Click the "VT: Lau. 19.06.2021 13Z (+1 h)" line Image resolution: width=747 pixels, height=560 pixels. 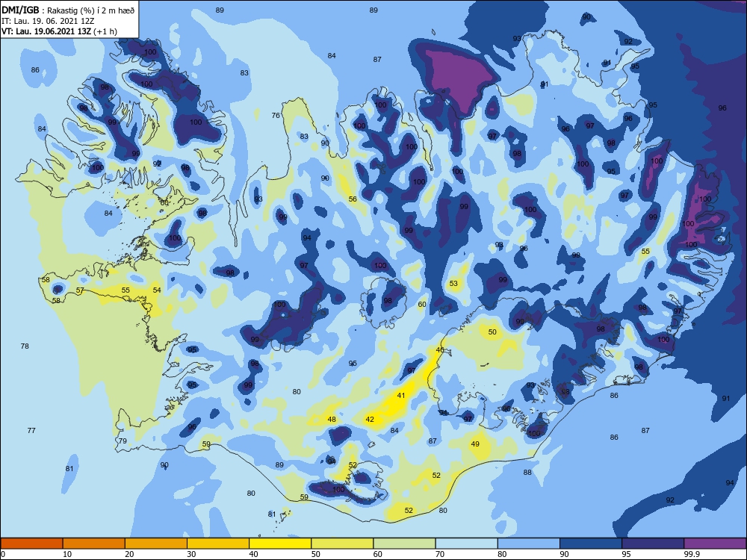coord(59,31)
